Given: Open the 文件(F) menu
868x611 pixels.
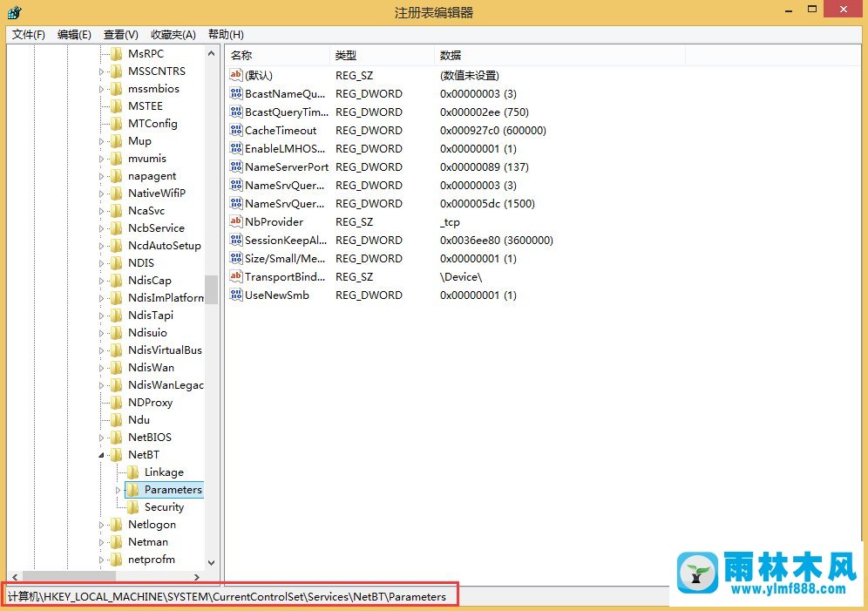Looking at the screenshot, I should (28, 35).
